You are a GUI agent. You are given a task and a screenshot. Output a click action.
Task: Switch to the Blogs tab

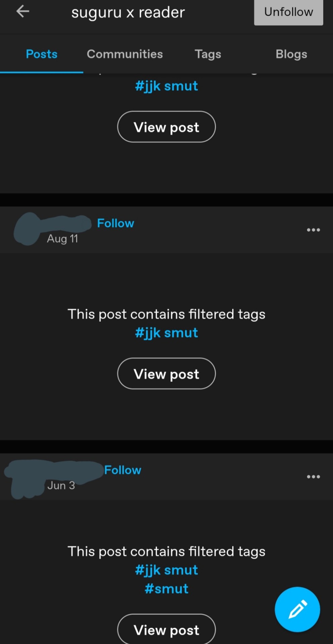[291, 54]
